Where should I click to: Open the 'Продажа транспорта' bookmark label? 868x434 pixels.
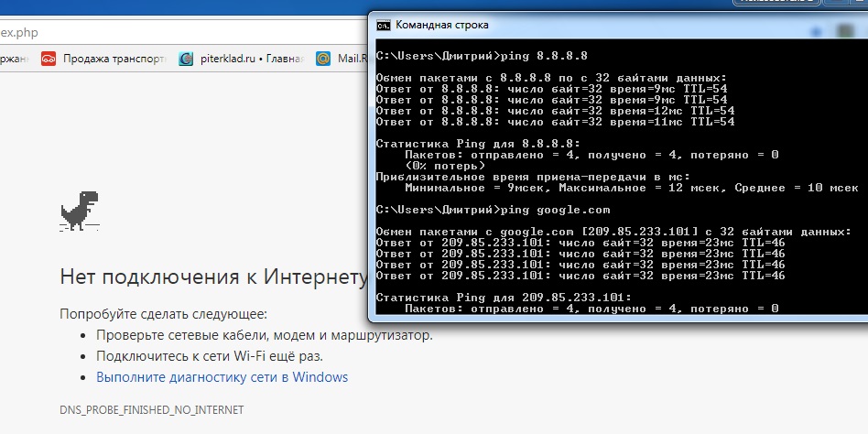114,59
